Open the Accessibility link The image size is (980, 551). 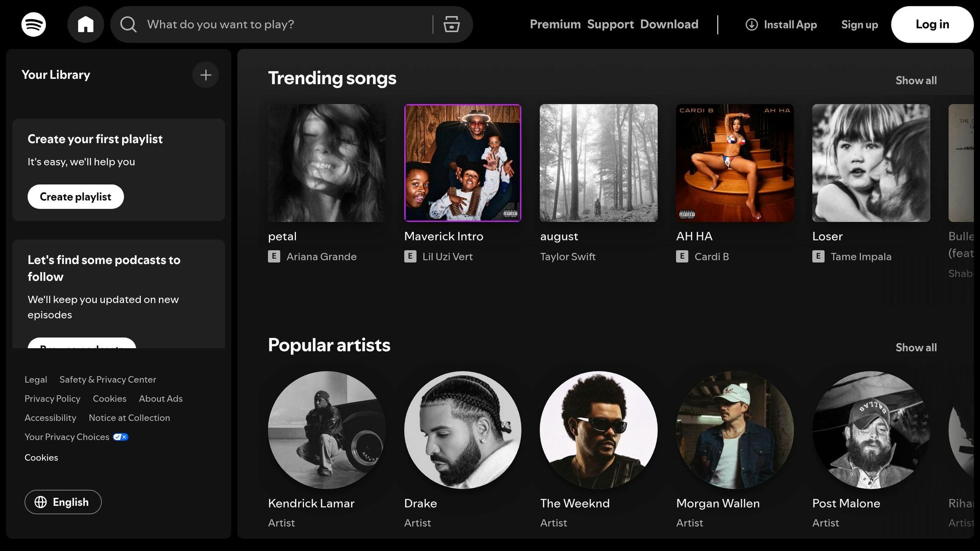point(50,418)
